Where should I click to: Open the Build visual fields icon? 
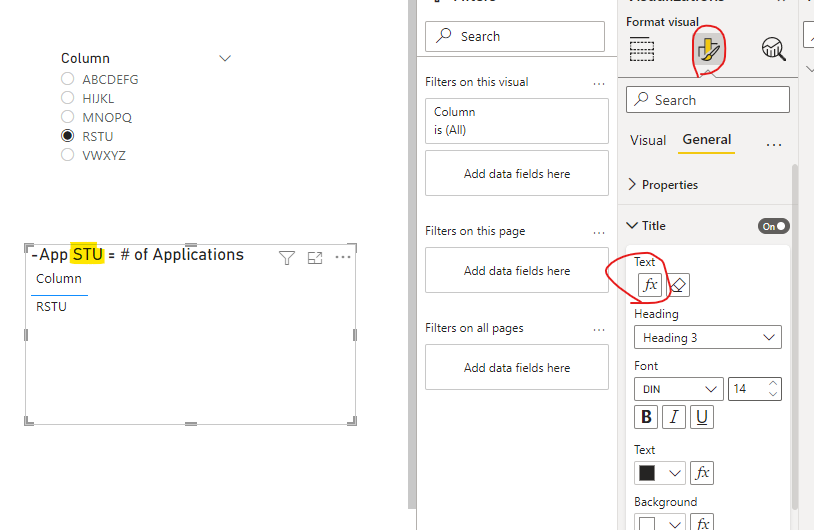pyautogui.click(x=642, y=50)
